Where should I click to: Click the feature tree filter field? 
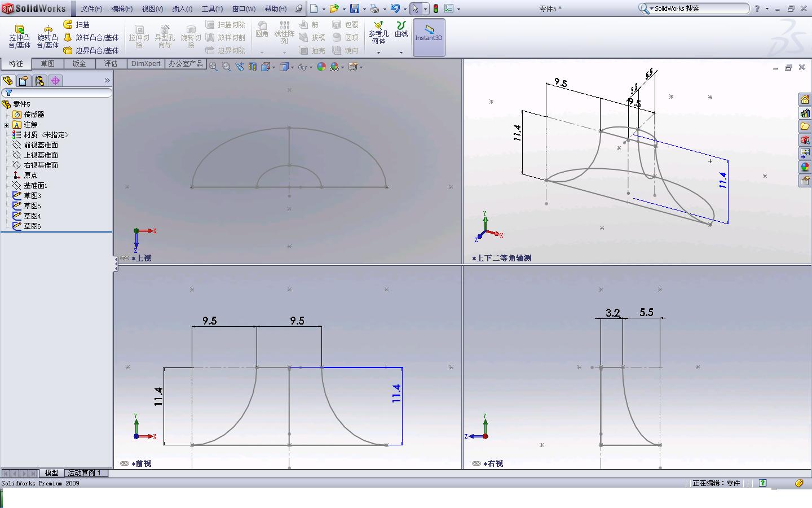pyautogui.click(x=57, y=93)
